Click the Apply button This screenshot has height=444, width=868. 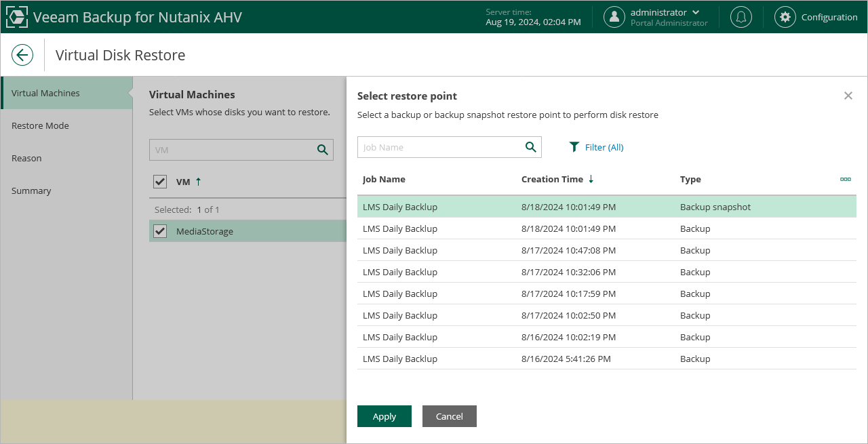click(384, 416)
